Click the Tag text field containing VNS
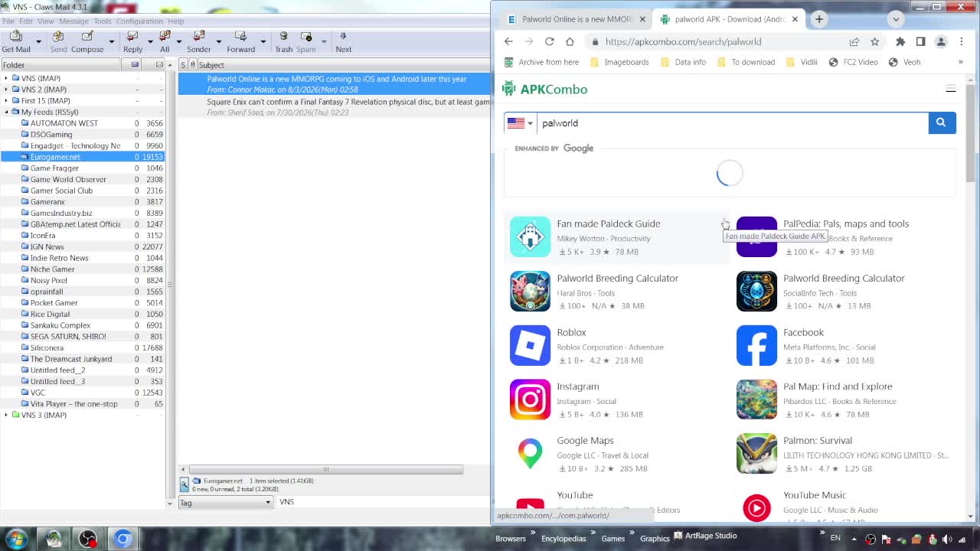Screen dimensions: 980x551 pos(383,502)
